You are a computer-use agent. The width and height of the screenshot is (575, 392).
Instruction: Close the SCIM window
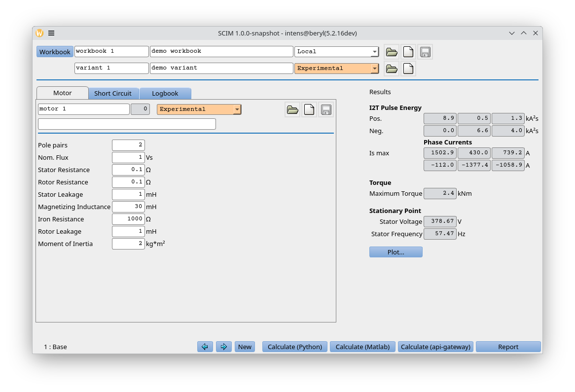pyautogui.click(x=536, y=33)
